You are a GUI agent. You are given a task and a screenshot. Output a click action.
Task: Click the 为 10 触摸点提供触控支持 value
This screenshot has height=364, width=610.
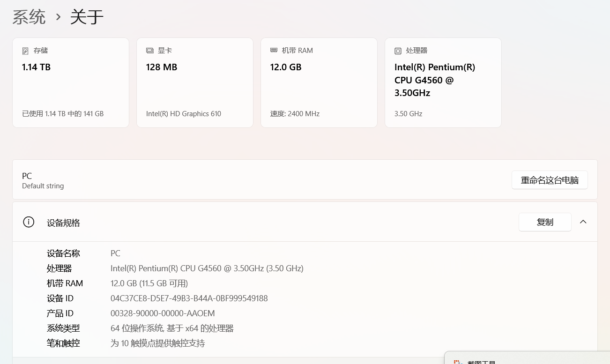point(158,343)
